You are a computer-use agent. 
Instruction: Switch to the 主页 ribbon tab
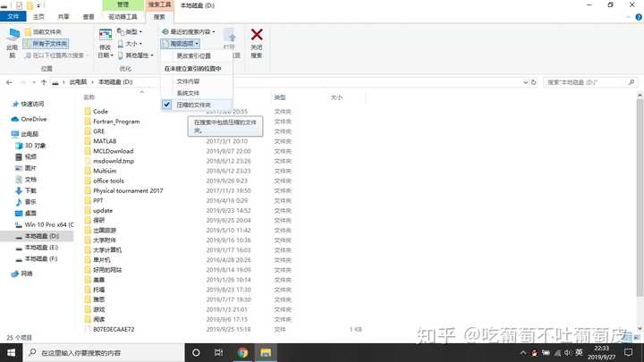[38, 17]
